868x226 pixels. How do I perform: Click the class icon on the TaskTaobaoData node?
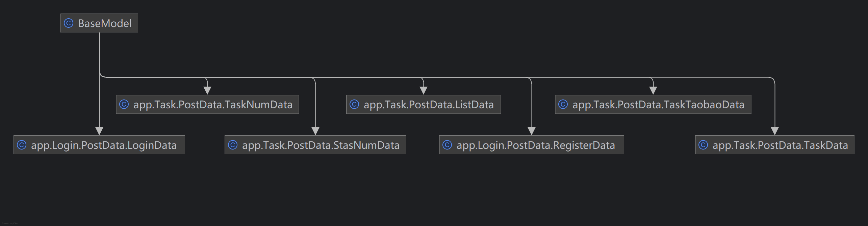(x=563, y=104)
